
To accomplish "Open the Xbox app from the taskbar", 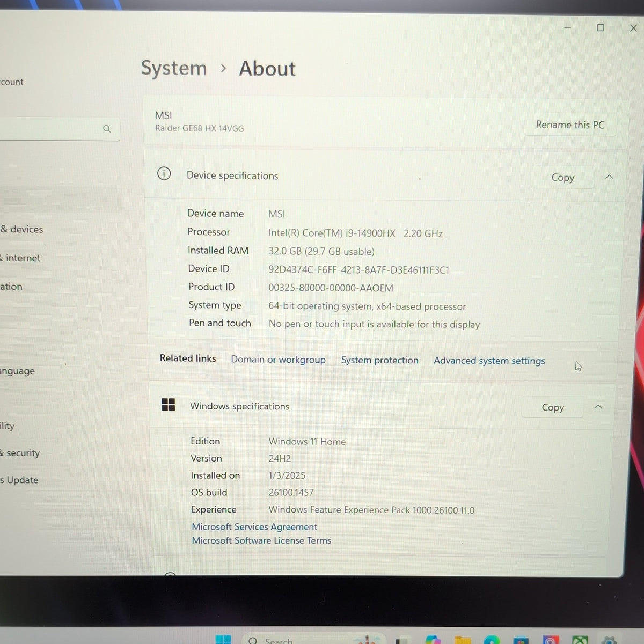I will coord(580,640).
